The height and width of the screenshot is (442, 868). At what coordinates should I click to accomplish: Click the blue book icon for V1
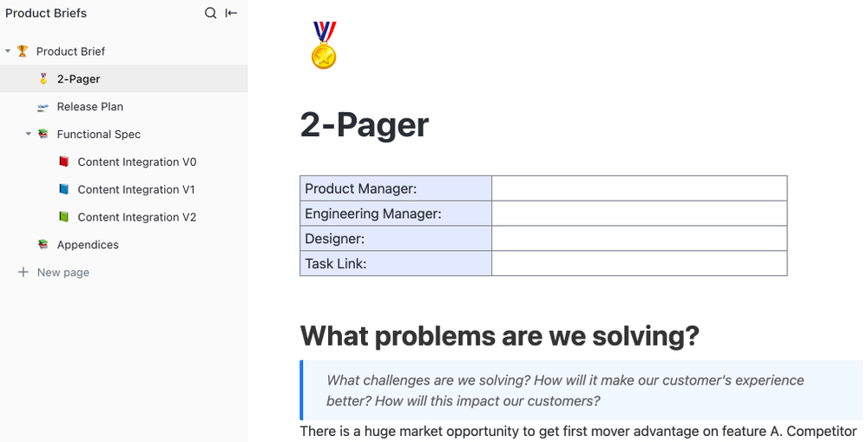coord(63,189)
